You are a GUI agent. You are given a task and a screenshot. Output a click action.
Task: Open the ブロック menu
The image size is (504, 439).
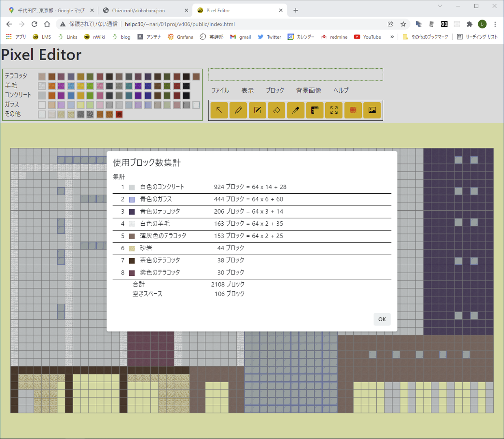pyautogui.click(x=275, y=91)
